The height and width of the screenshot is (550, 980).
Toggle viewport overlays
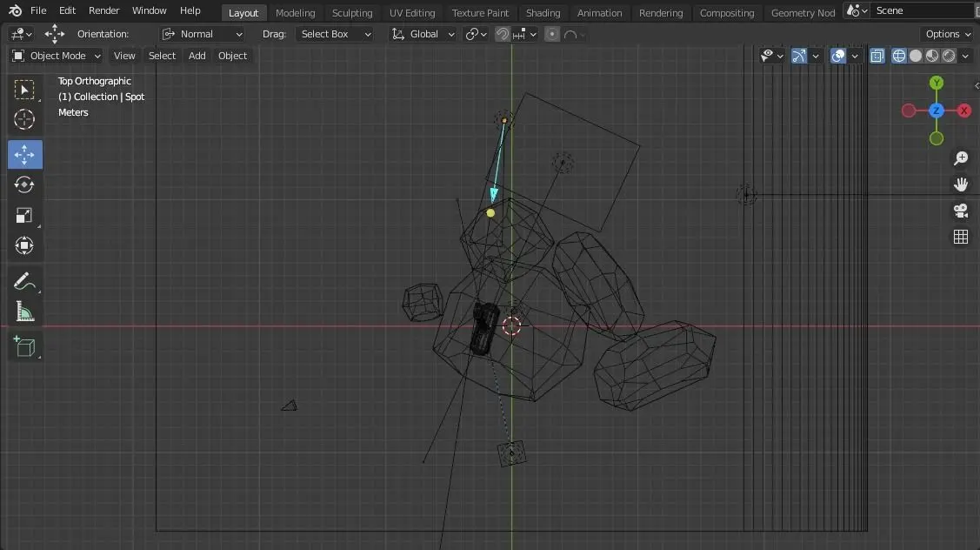coord(838,56)
